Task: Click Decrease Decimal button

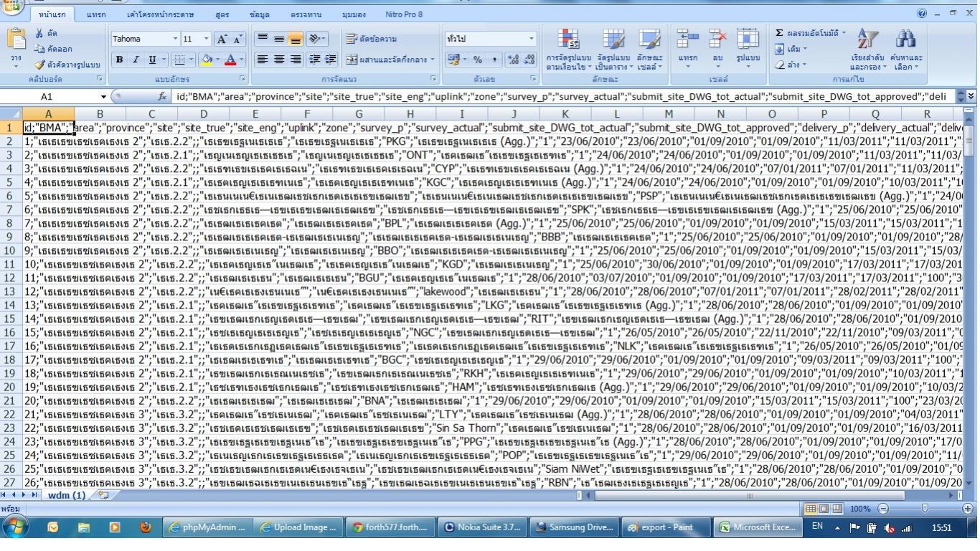Action: 529,60
